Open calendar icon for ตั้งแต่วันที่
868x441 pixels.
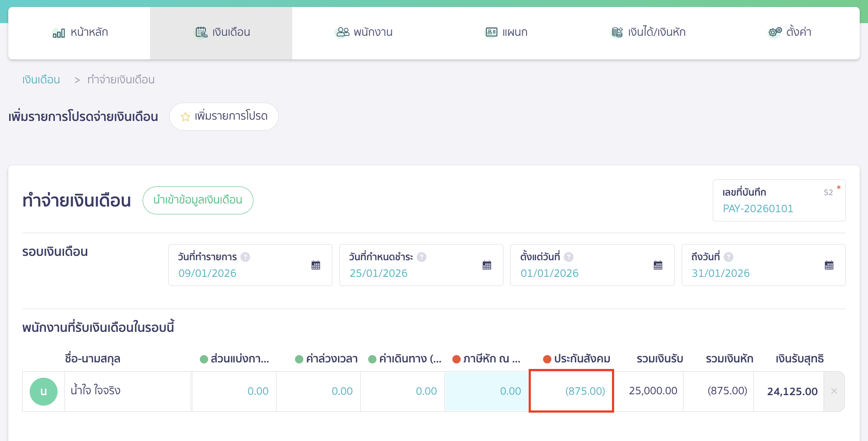(x=658, y=265)
